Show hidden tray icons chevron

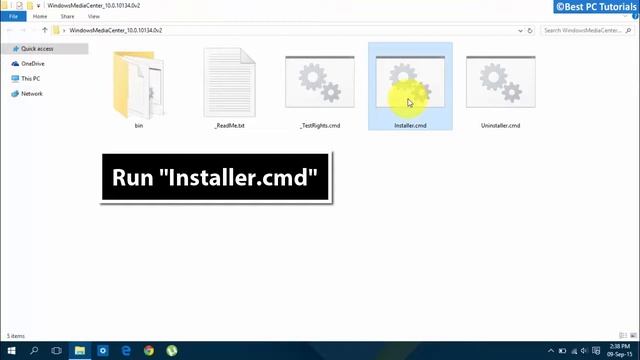[551, 351]
